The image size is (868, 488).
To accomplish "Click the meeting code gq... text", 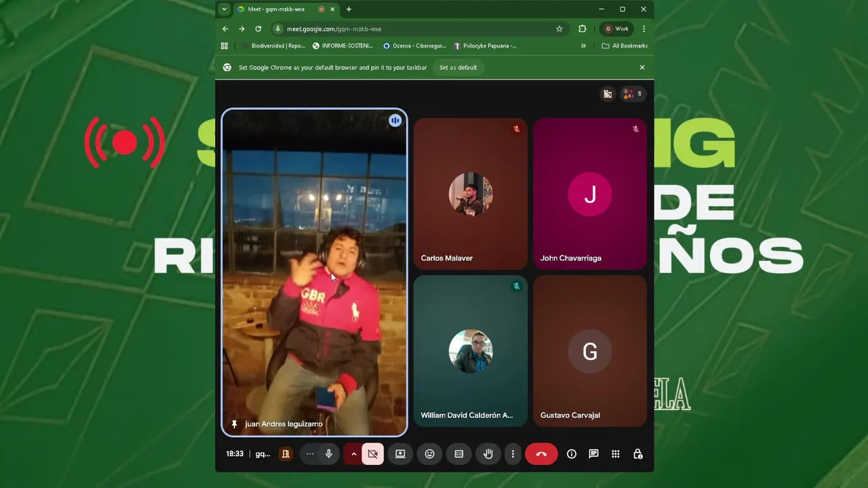I will pyautogui.click(x=262, y=454).
